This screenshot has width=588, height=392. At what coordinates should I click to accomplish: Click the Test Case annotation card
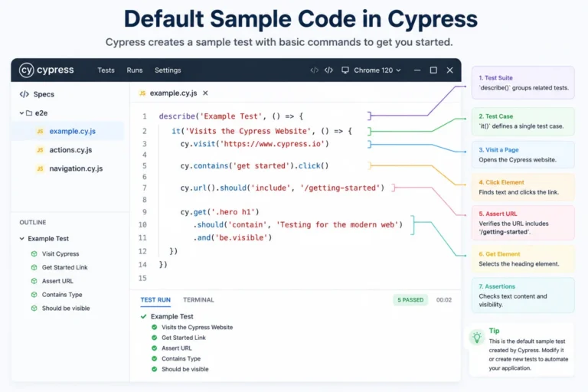(x=523, y=121)
